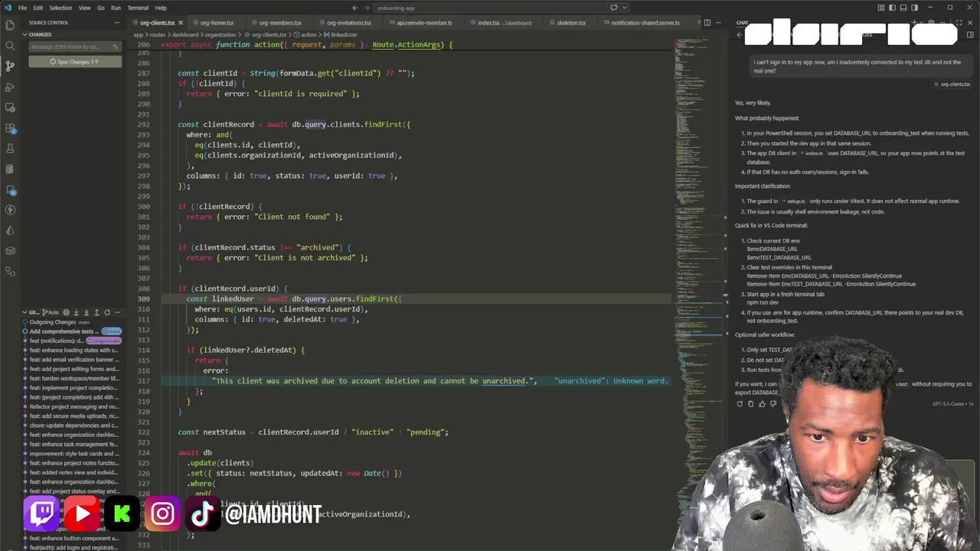Click the split editor right icon

707,22
